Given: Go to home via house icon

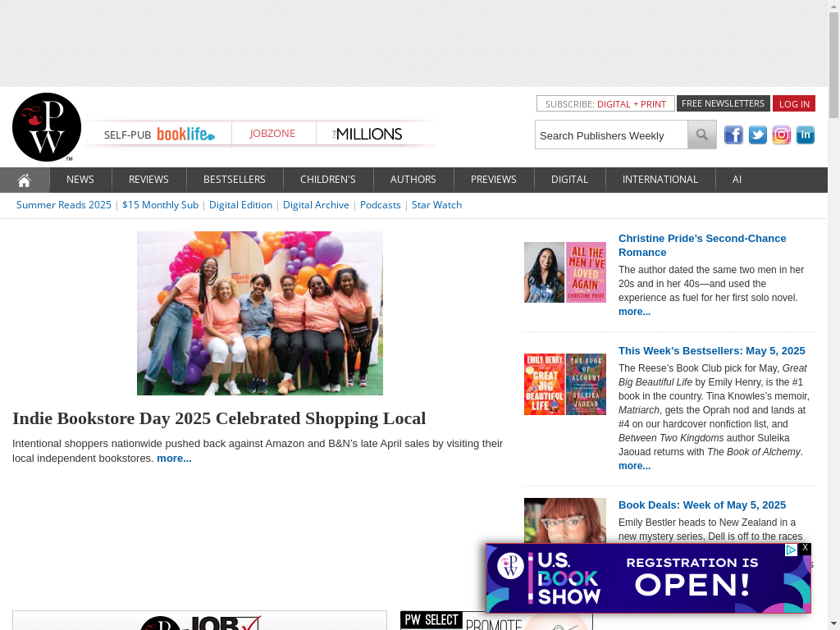Looking at the screenshot, I should [x=25, y=180].
